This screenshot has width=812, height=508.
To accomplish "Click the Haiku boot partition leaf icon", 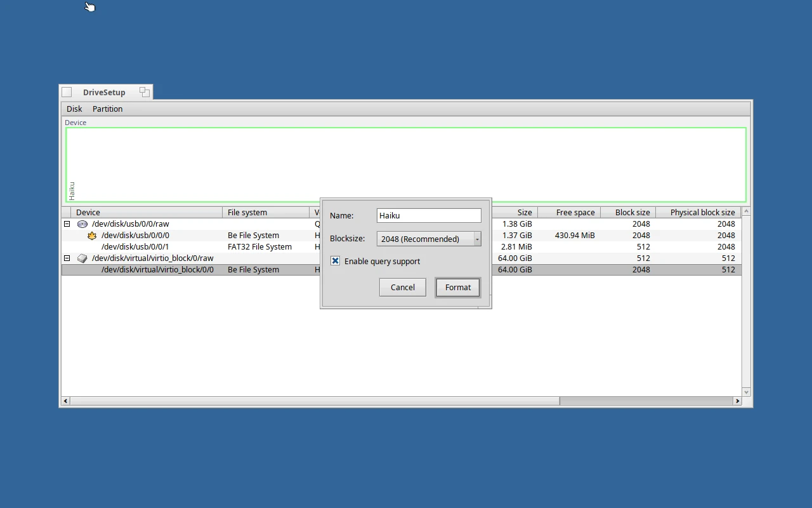I will click(x=92, y=236).
